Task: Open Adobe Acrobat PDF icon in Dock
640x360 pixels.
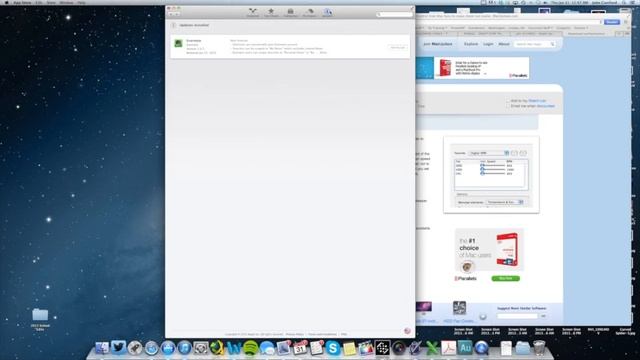Action: coord(448,348)
